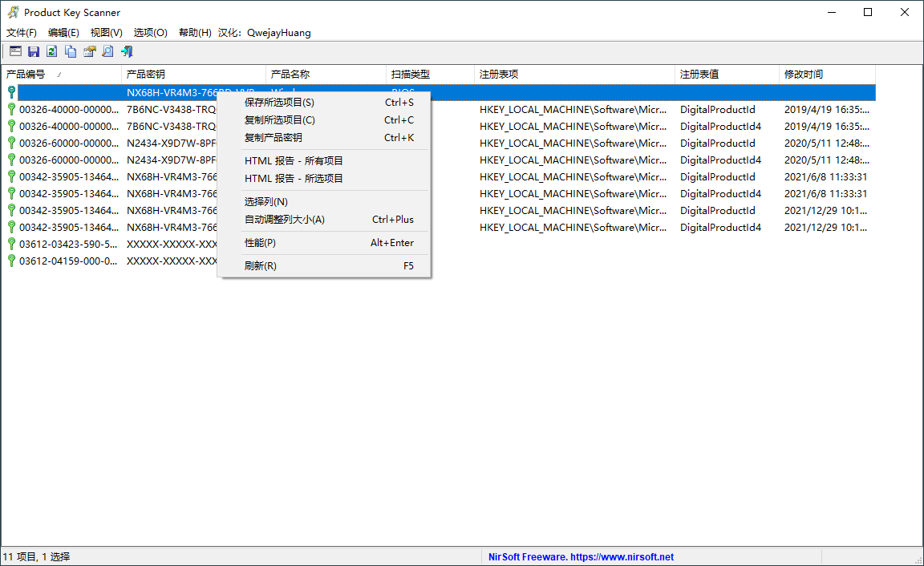Open scan options via the first toolbar icon
The width and height of the screenshot is (924, 566).
[x=14, y=51]
